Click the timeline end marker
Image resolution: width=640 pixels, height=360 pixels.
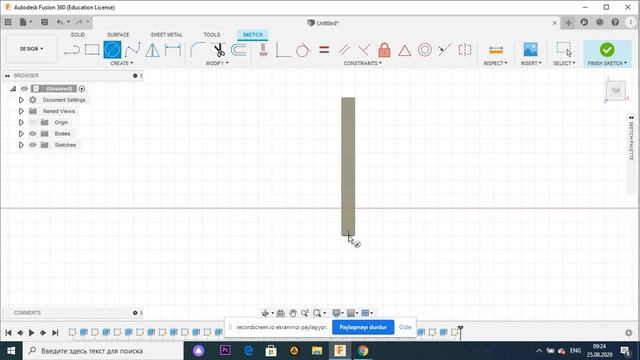(x=460, y=332)
